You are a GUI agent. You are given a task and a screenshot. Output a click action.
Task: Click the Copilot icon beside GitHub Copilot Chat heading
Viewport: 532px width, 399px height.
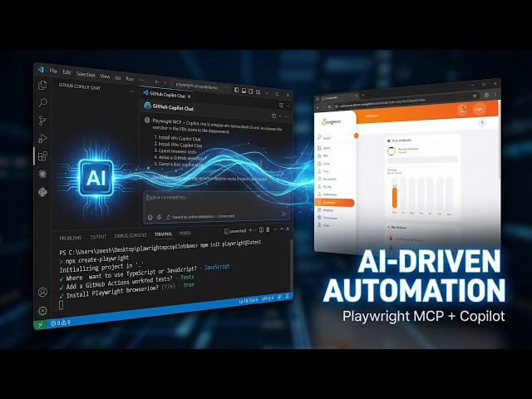pyautogui.click(x=147, y=106)
